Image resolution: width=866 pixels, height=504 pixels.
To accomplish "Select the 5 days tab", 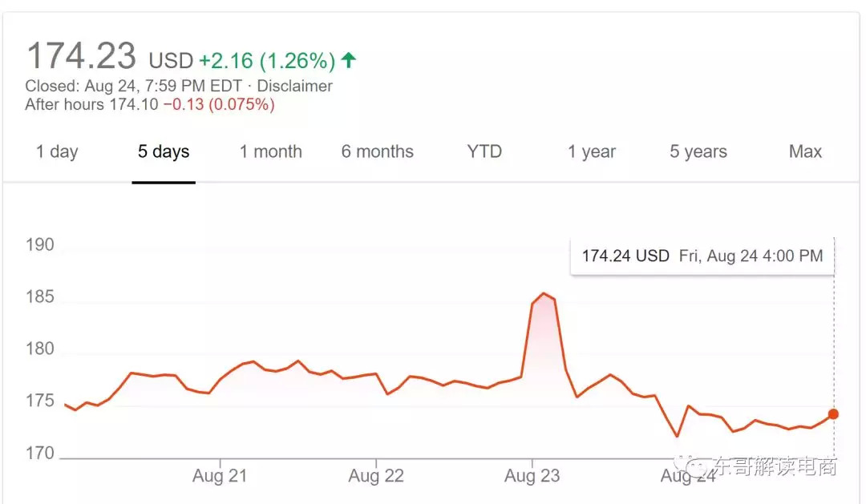I will pos(164,151).
